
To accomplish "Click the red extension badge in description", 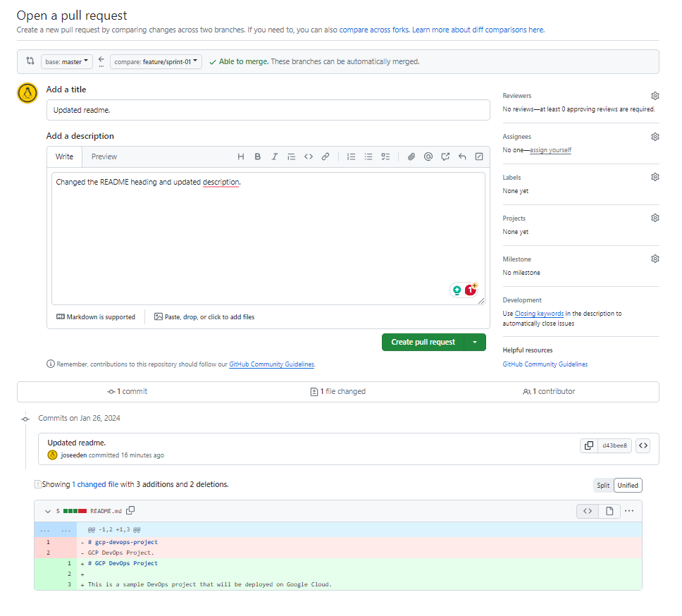I will 471,290.
